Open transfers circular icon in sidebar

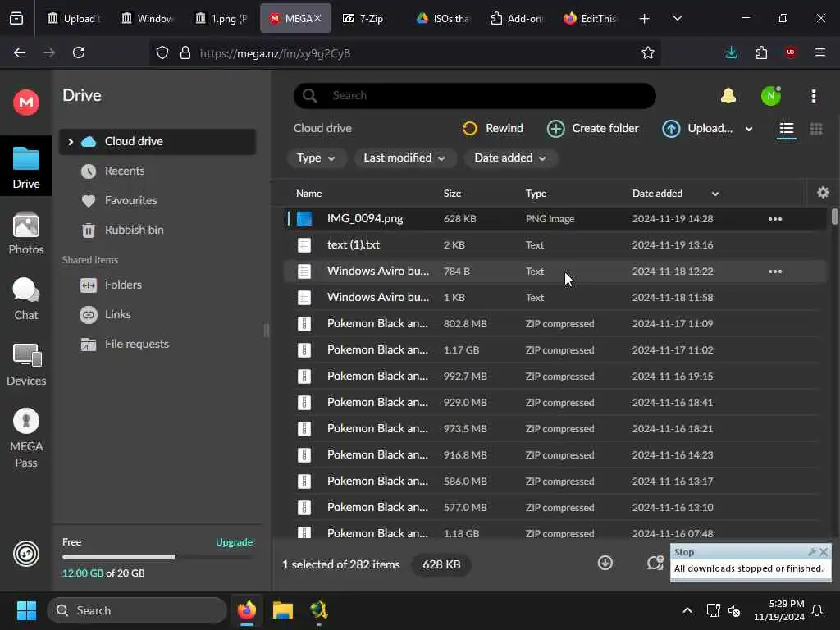tap(25, 554)
